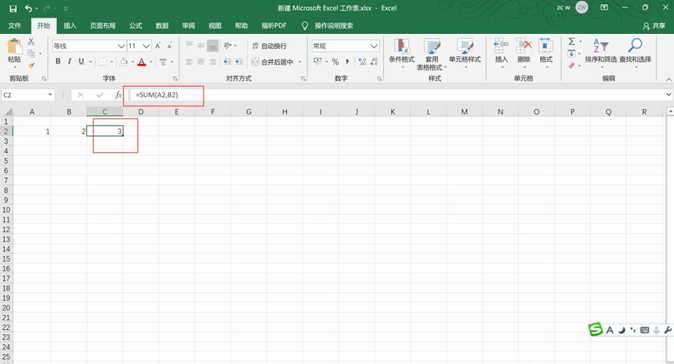The width and height of the screenshot is (674, 364).
Task: Toggle Bottom Align (highlighted)
Action: [x=212, y=46]
